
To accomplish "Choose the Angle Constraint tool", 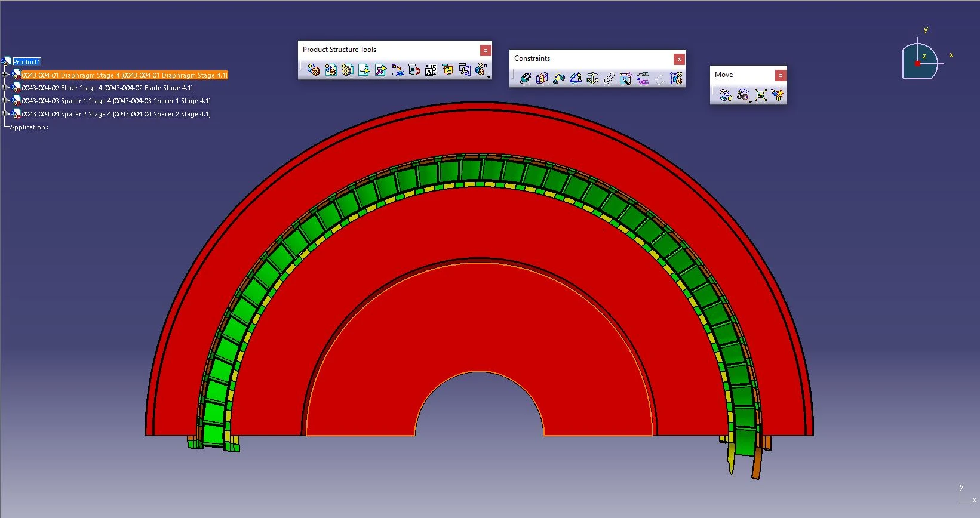I will (x=576, y=78).
